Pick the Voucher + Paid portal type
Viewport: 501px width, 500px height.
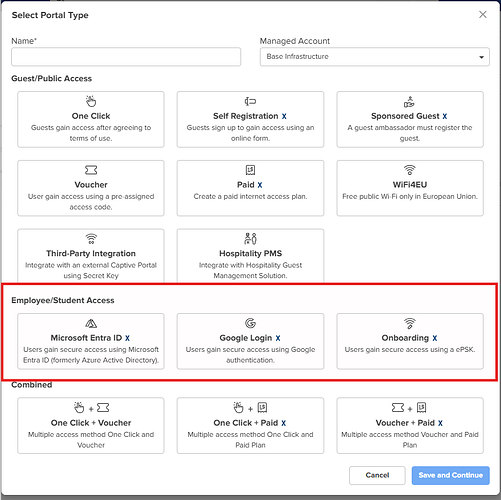(x=410, y=425)
